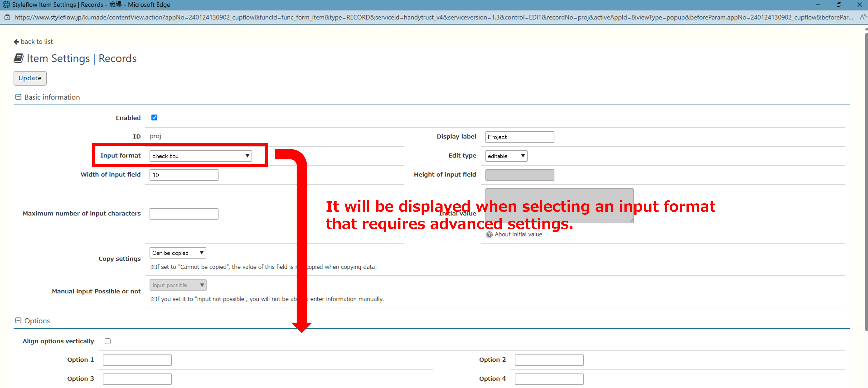Click the Maximum number of input characters field
Screen dimensions: 868x388
click(x=184, y=214)
